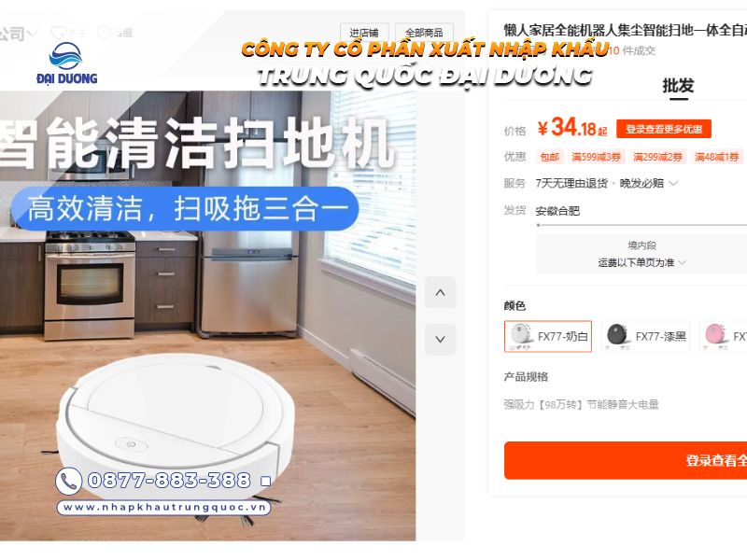The height and width of the screenshot is (560, 747).
Task: Click the faint heart follow icon
Action: click(x=58, y=33)
